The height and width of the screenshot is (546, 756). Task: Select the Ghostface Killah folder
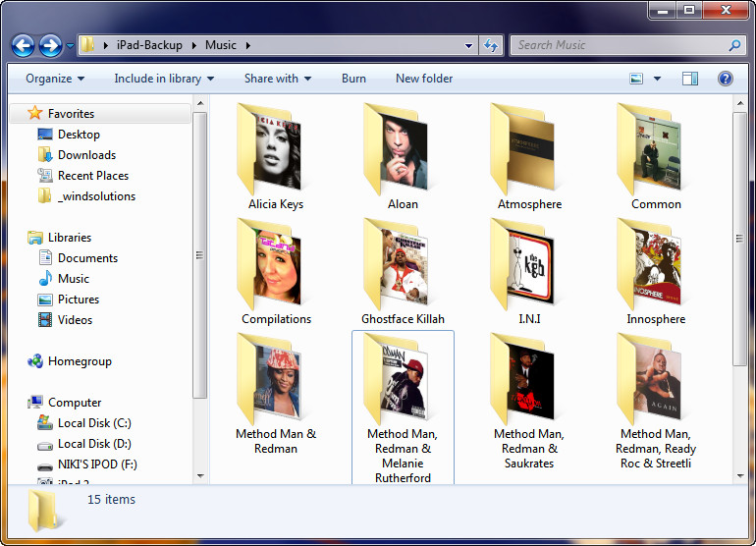pos(403,272)
